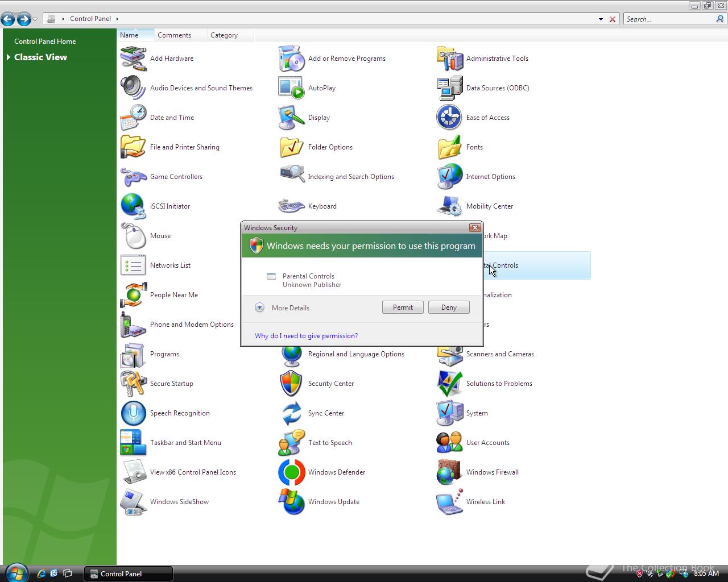Open the Keyboard settings icon
Screen dimensions: 728x582
pyautogui.click(x=292, y=206)
